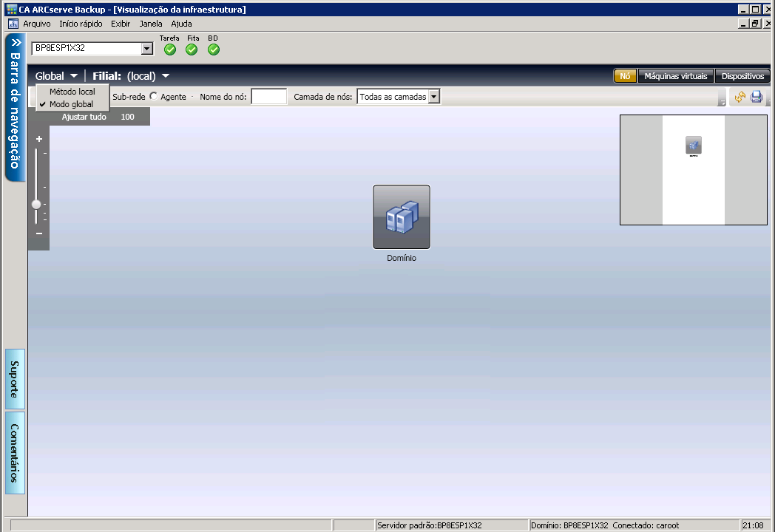The image size is (775, 532).
Task: Click the refresh icon in the toolbar
Action: tap(740, 97)
